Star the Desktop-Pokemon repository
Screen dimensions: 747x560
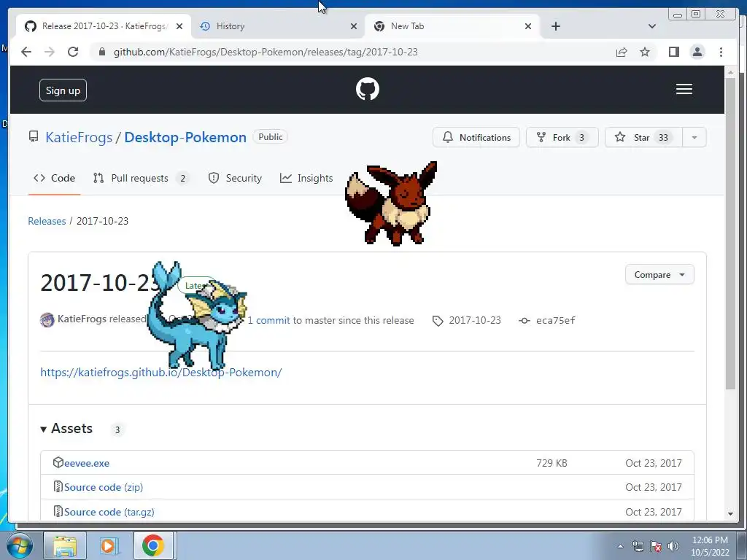coord(643,138)
